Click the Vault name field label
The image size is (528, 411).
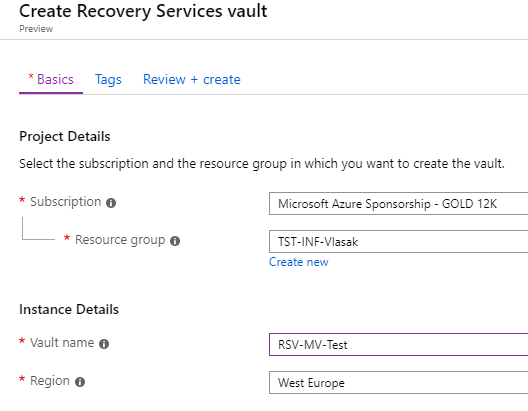(x=62, y=343)
